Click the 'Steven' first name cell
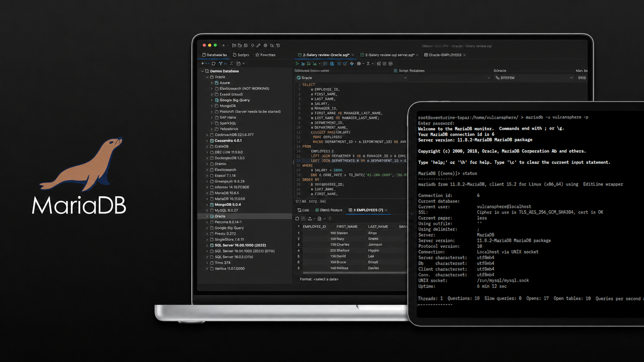The height and width of the screenshot is (362, 644). coord(342,233)
